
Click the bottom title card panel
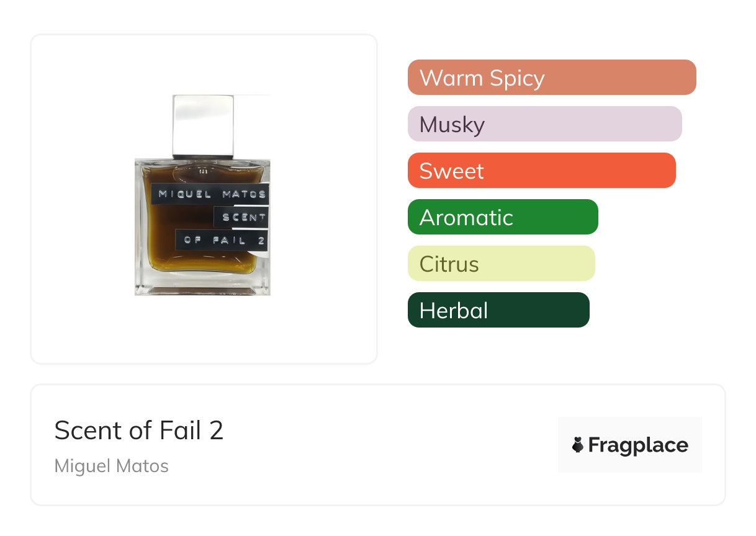point(378,445)
